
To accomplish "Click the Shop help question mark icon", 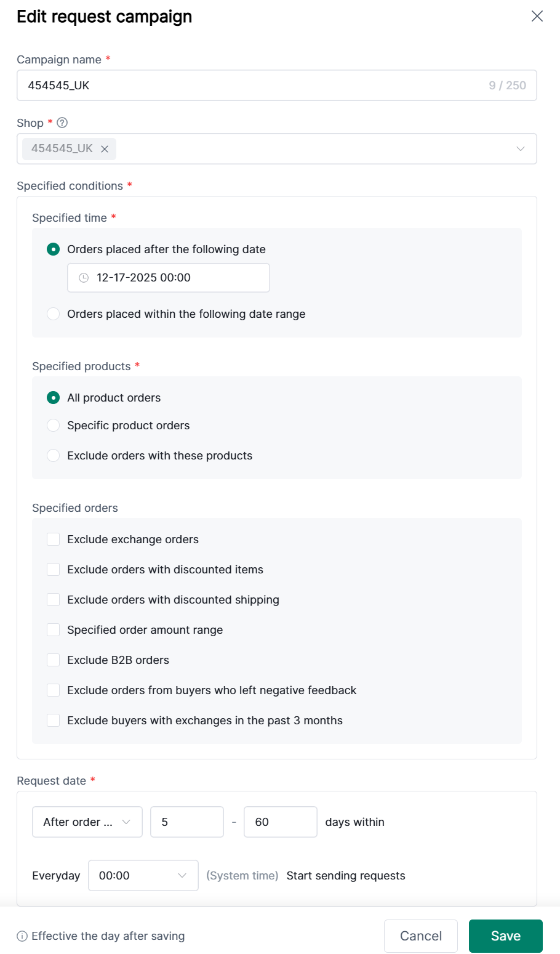I will click(x=62, y=123).
